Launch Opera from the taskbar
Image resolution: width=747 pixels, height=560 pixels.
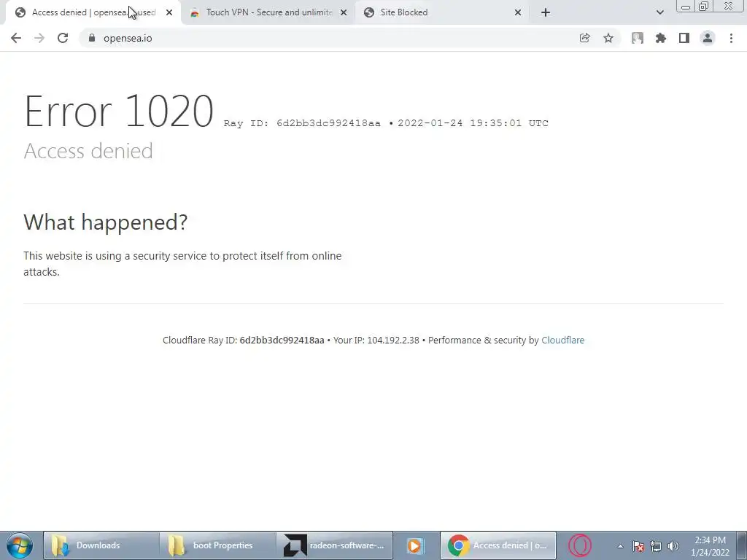[580, 545]
